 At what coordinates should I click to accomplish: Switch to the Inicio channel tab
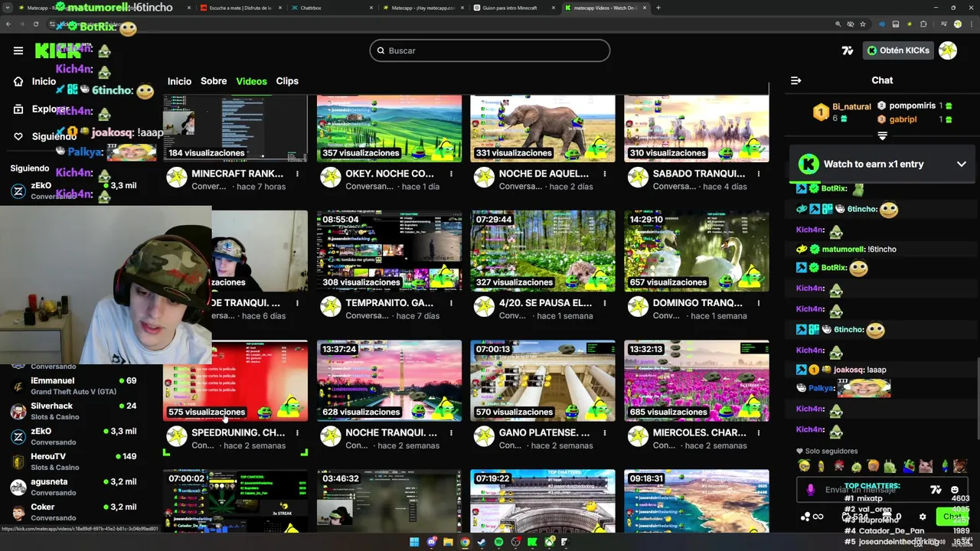tap(179, 81)
